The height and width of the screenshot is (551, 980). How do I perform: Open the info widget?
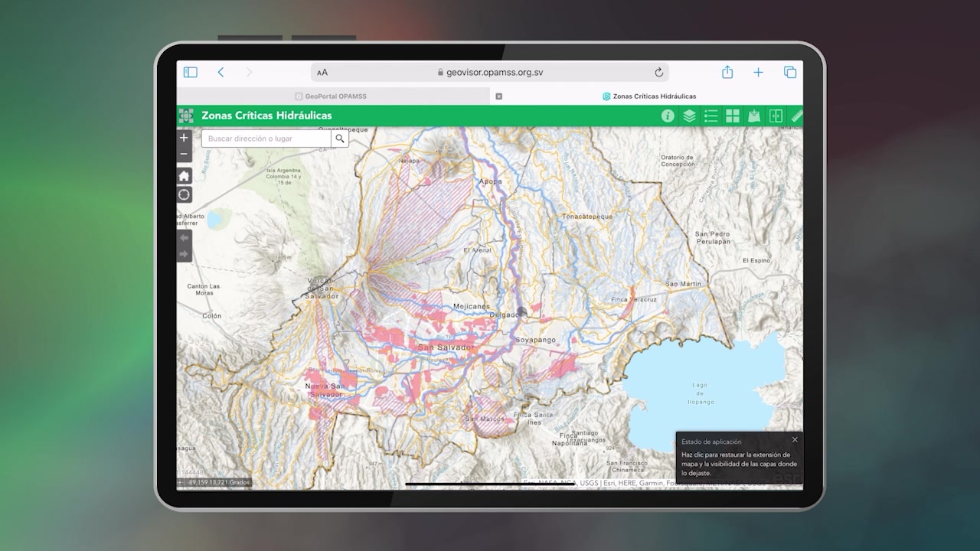[x=668, y=116]
